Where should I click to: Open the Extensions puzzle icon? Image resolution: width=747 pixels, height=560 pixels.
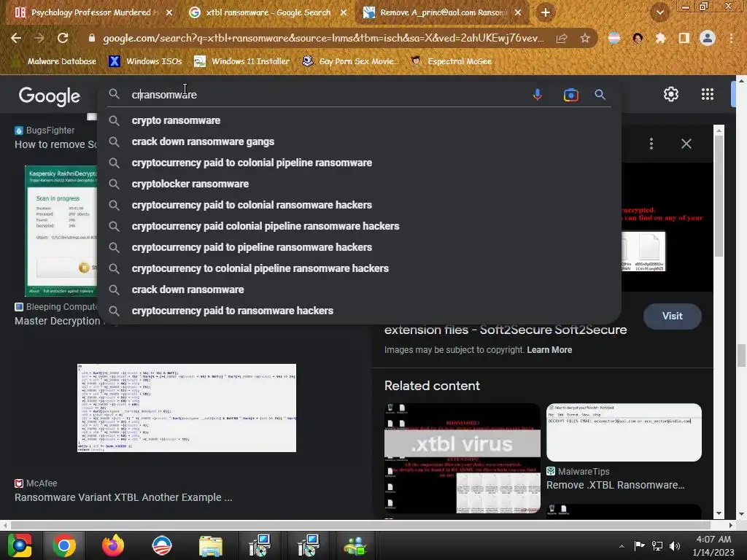pos(660,38)
